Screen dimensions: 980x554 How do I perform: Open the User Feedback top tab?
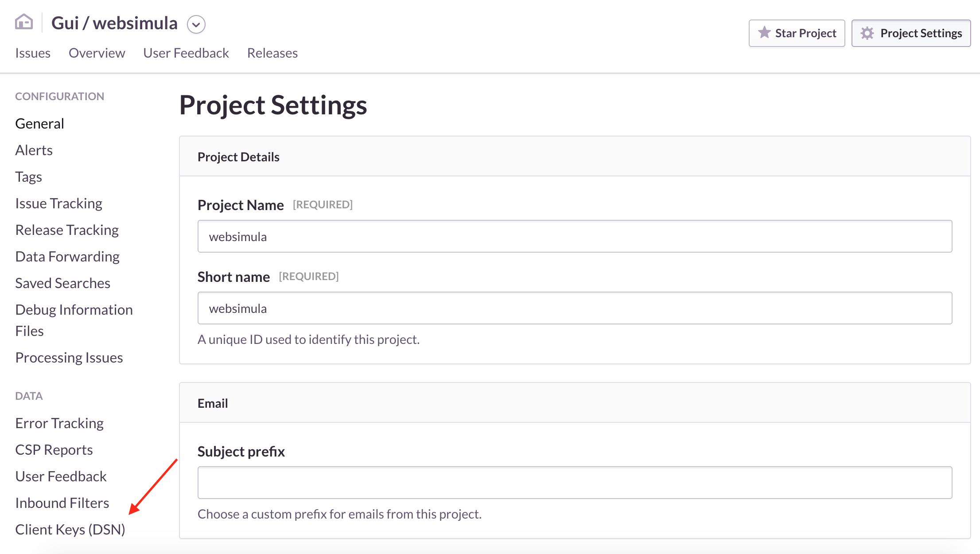pyautogui.click(x=186, y=53)
